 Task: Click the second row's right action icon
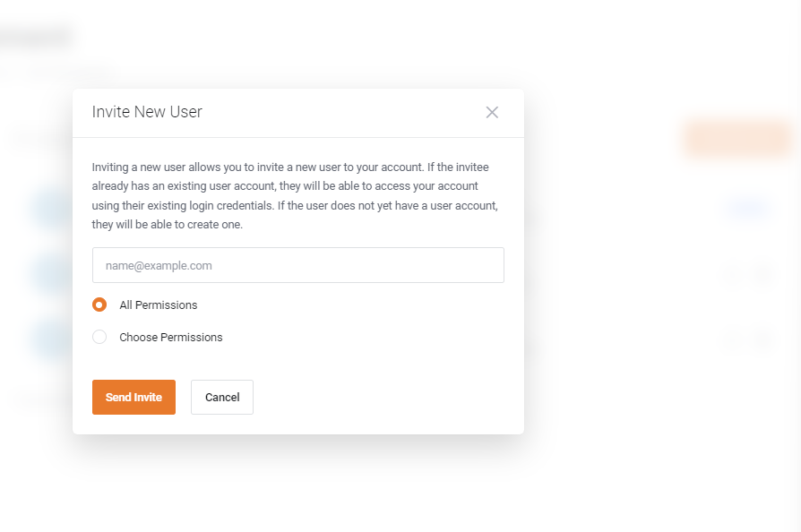pos(763,274)
